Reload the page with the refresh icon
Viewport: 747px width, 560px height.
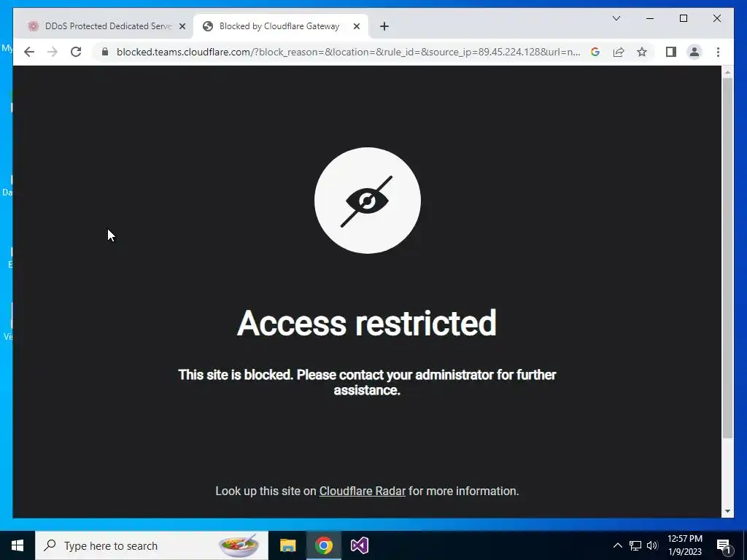click(76, 52)
